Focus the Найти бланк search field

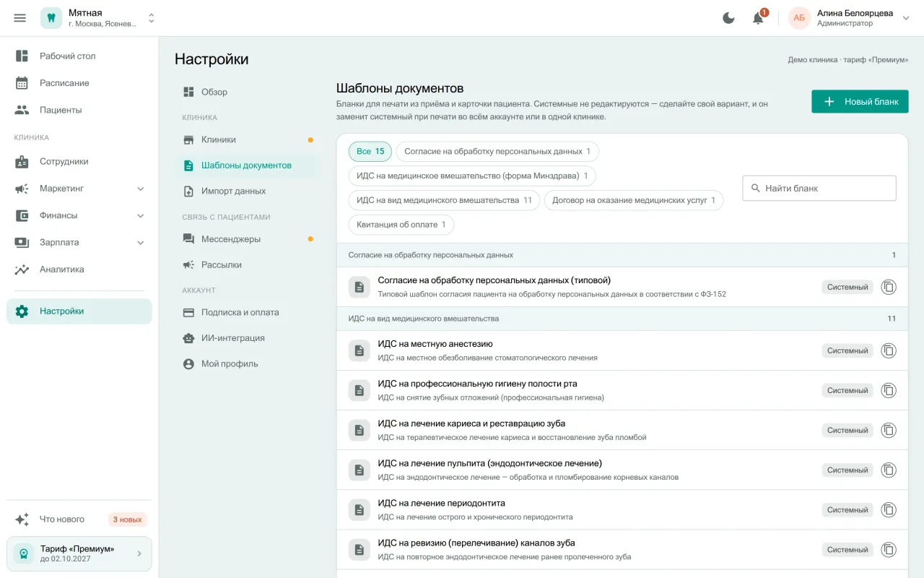[x=819, y=188]
